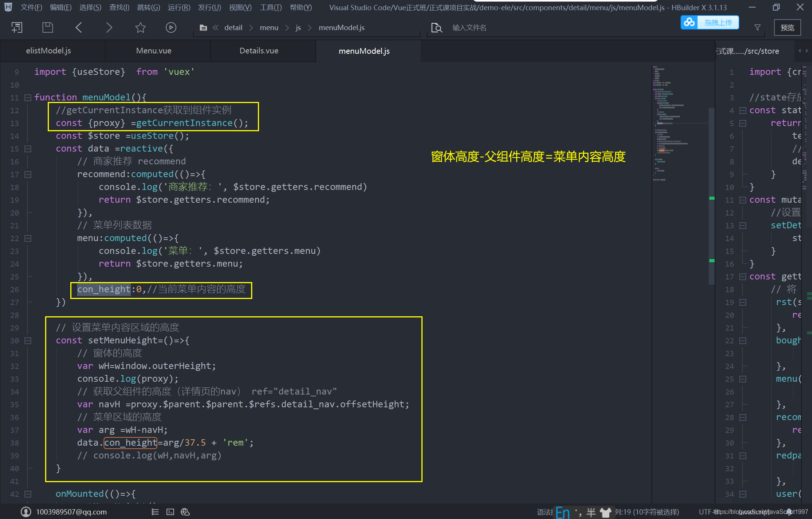This screenshot has width=812, height=519.
Task: Toggle the half-width 半 IME indicator
Action: pyautogui.click(x=591, y=512)
